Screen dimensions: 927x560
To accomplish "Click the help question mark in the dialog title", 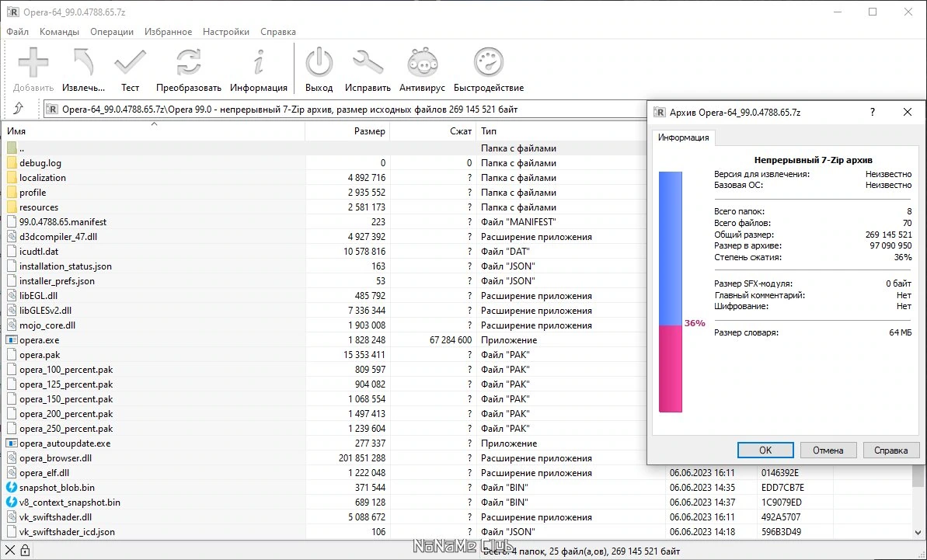I will [873, 113].
